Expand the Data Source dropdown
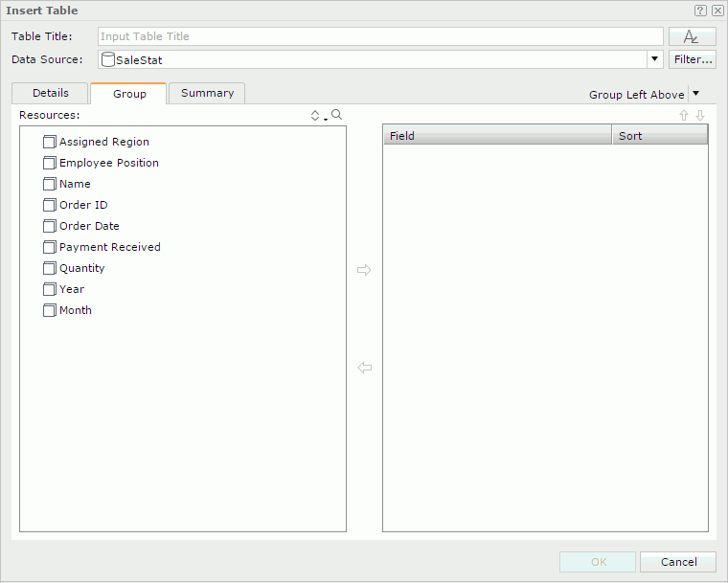 tap(655, 59)
